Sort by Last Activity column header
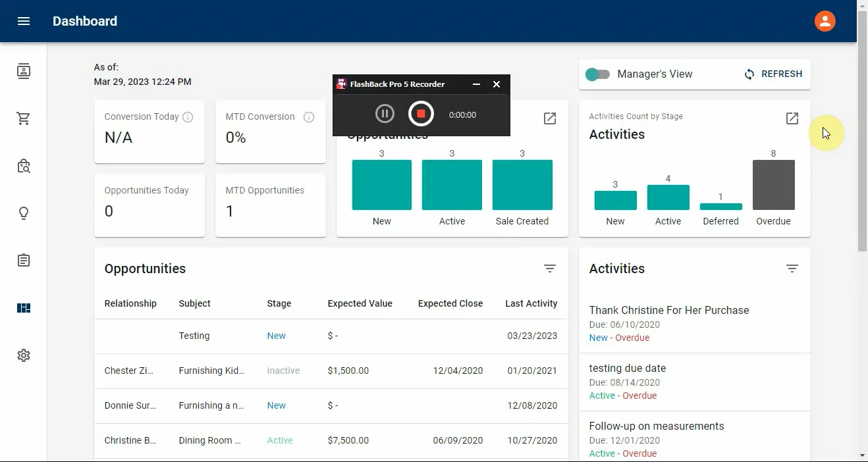 point(531,303)
